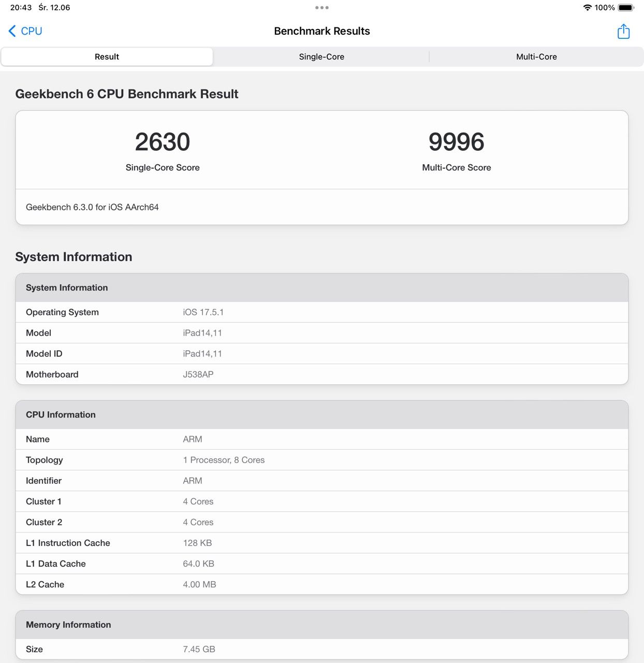The height and width of the screenshot is (663, 644).
Task: Tap 1 Processor, 8 Cores topology value
Action: tap(224, 460)
